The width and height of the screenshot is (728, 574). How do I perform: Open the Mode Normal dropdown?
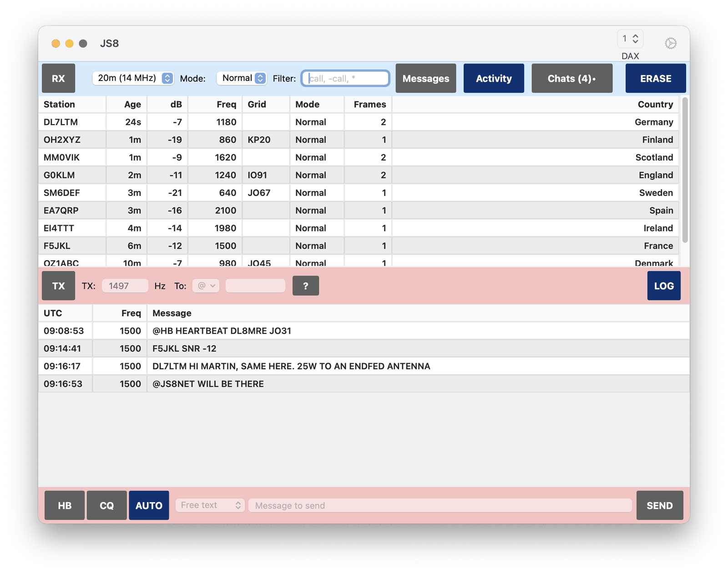coord(242,78)
